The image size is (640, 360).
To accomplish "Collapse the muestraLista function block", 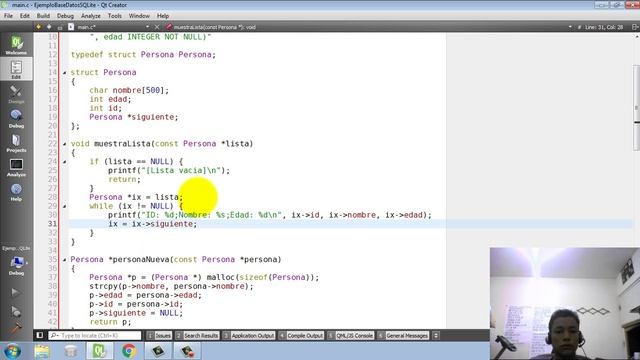I will point(64,144).
